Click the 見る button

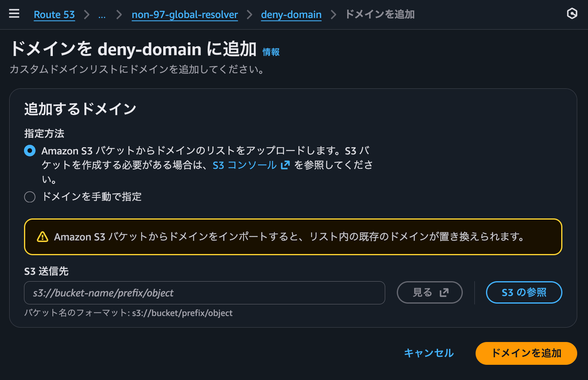[x=430, y=292]
